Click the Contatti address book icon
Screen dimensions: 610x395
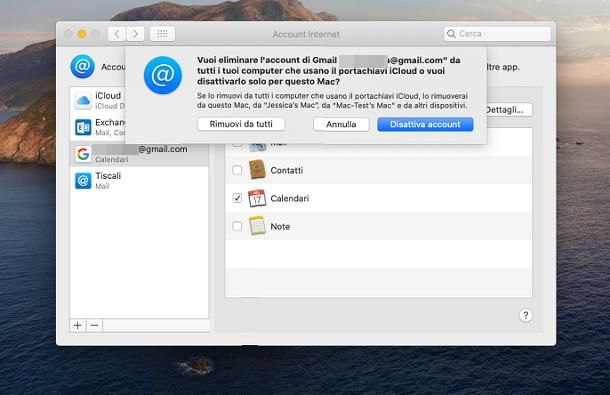(x=257, y=170)
